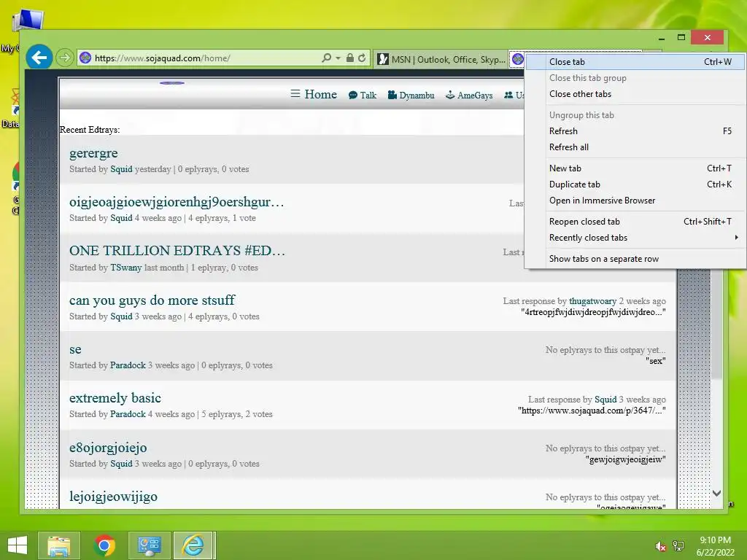Open the Dynambu navigation link
Viewport: 747px width, 560px height.
(411, 96)
